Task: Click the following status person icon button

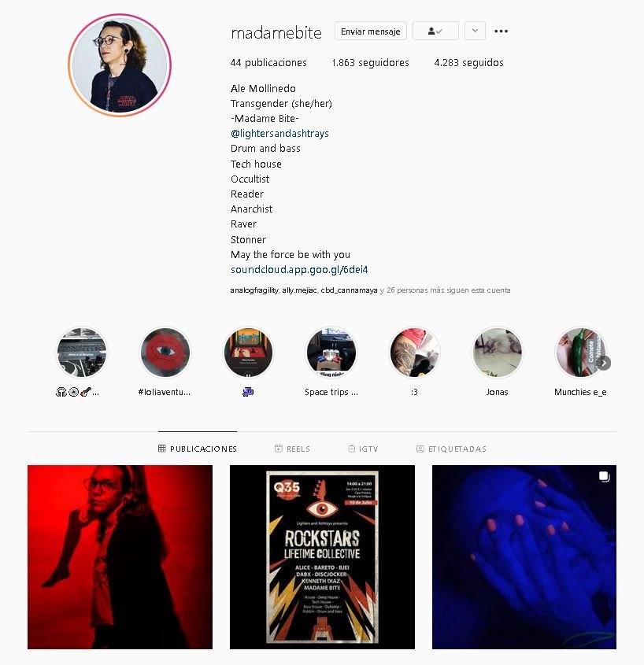Action: [x=435, y=31]
